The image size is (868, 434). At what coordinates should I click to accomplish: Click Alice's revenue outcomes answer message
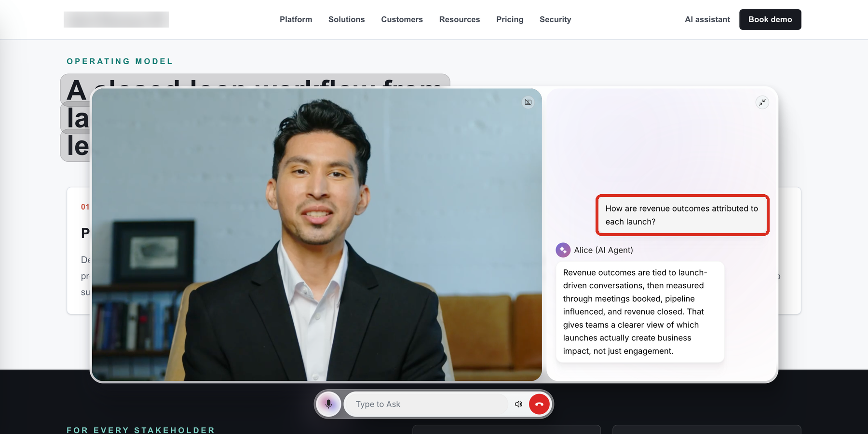640,312
